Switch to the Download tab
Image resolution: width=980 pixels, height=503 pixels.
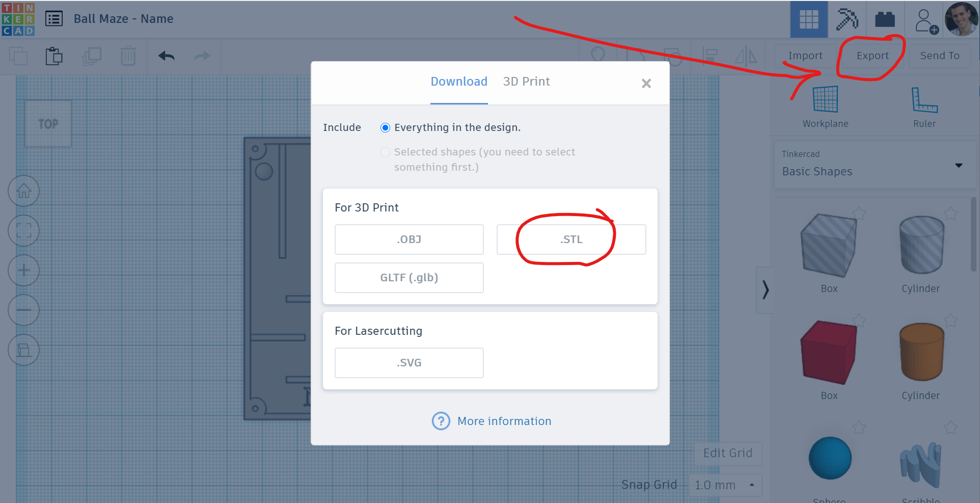pyautogui.click(x=459, y=82)
